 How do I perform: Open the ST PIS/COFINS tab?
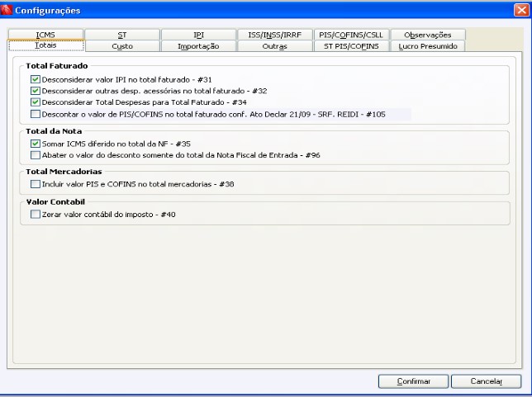point(351,46)
